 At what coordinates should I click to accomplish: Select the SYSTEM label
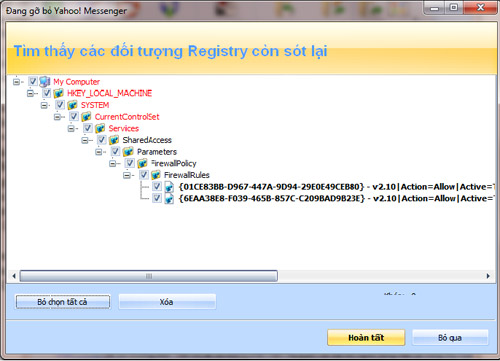tap(95, 105)
